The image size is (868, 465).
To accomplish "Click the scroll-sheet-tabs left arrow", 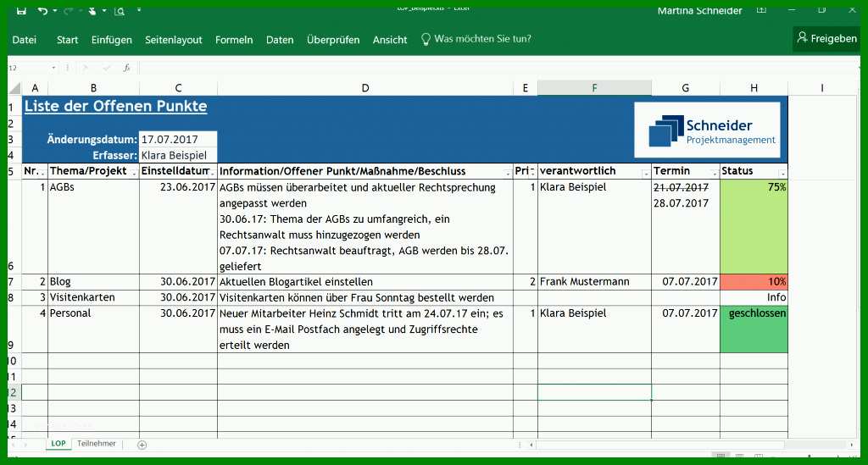I will pyautogui.click(x=12, y=445).
